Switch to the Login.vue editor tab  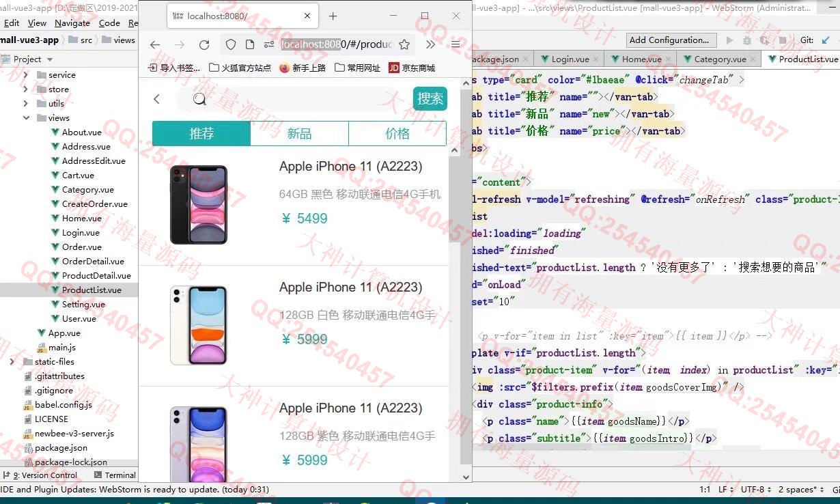pyautogui.click(x=570, y=59)
